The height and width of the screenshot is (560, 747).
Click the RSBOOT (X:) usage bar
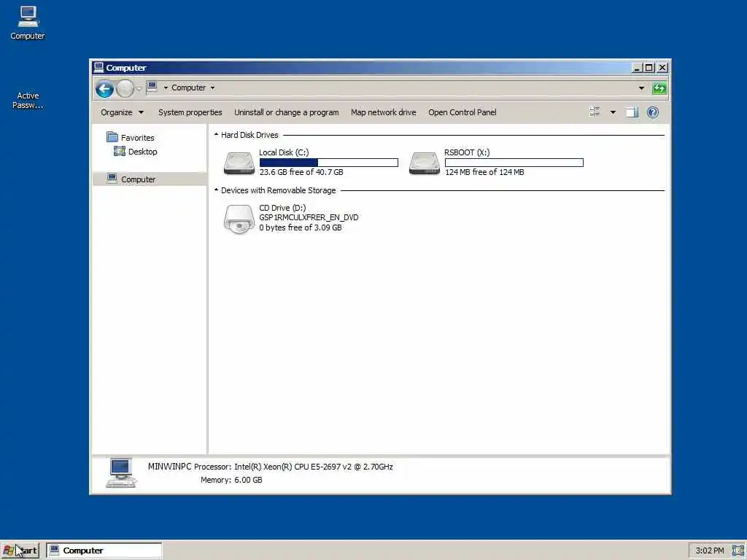[514, 163]
